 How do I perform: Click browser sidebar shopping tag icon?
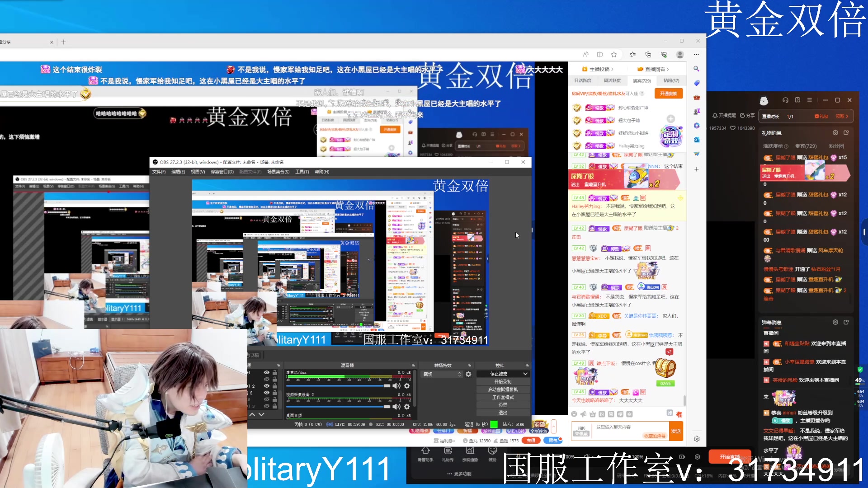pyautogui.click(x=696, y=83)
